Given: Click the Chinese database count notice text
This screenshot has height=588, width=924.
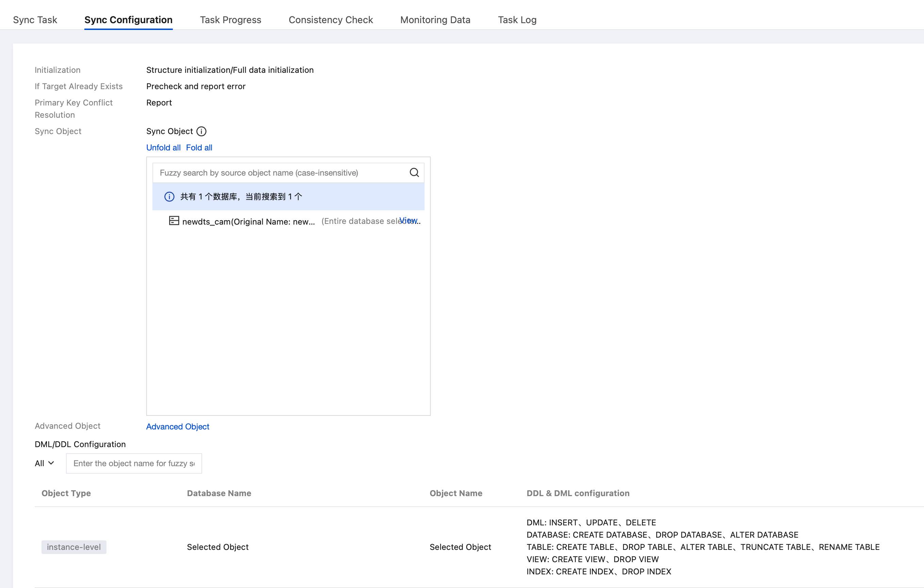Looking at the screenshot, I should pyautogui.click(x=241, y=197).
